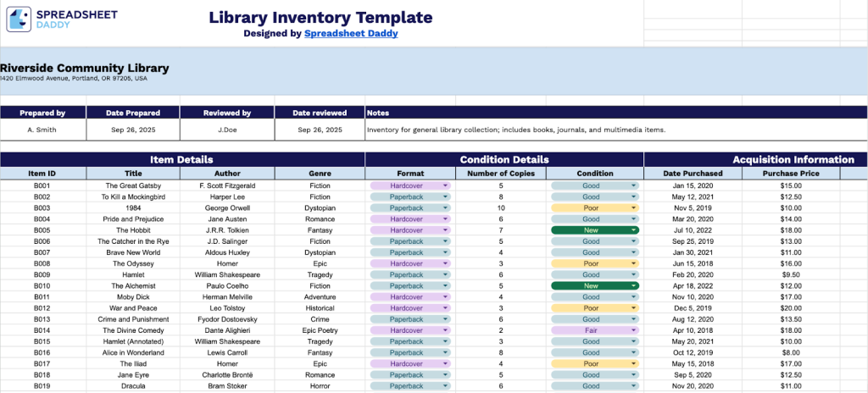Expand Fair condition dropdown for The Divine Comedy

pyautogui.click(x=632, y=330)
